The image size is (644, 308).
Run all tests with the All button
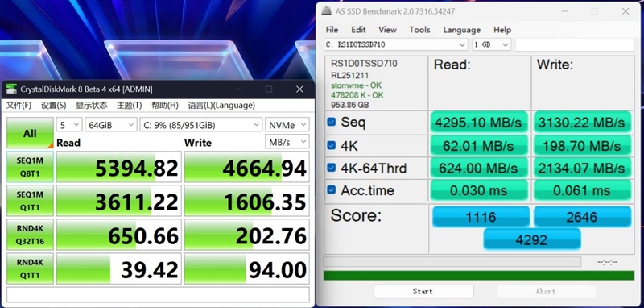click(30, 133)
